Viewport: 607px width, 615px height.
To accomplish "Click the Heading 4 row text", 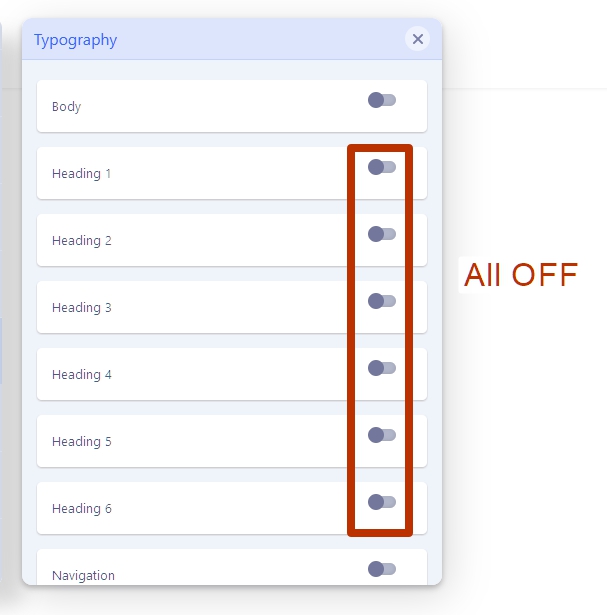I will point(82,375).
